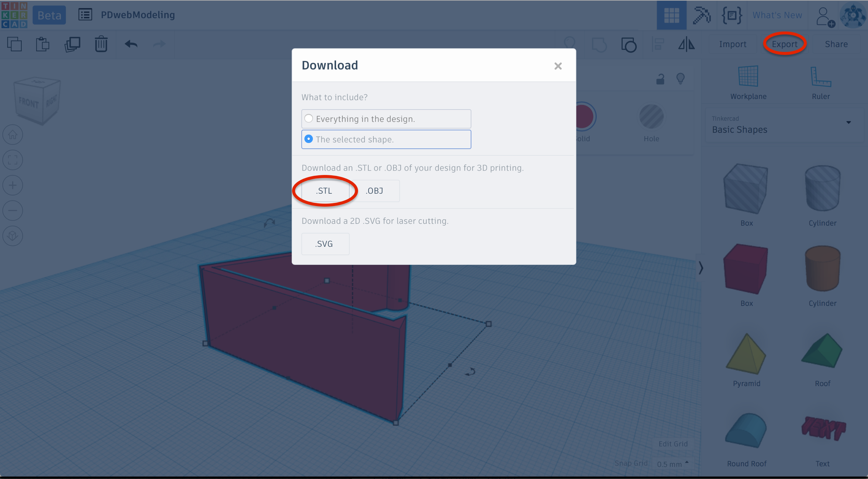Undo with the left arrow icon
Viewport: 868px width, 479px height.
point(131,44)
